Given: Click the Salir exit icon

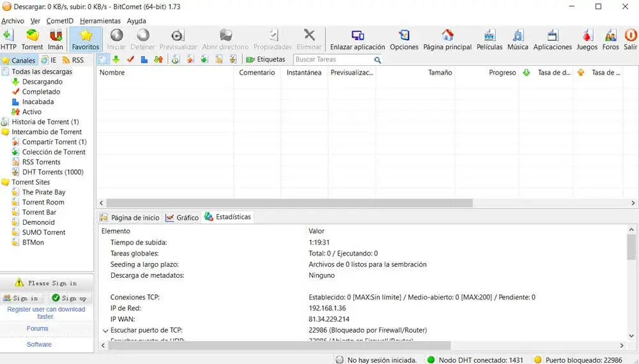Looking at the screenshot, I should pyautogui.click(x=631, y=40).
